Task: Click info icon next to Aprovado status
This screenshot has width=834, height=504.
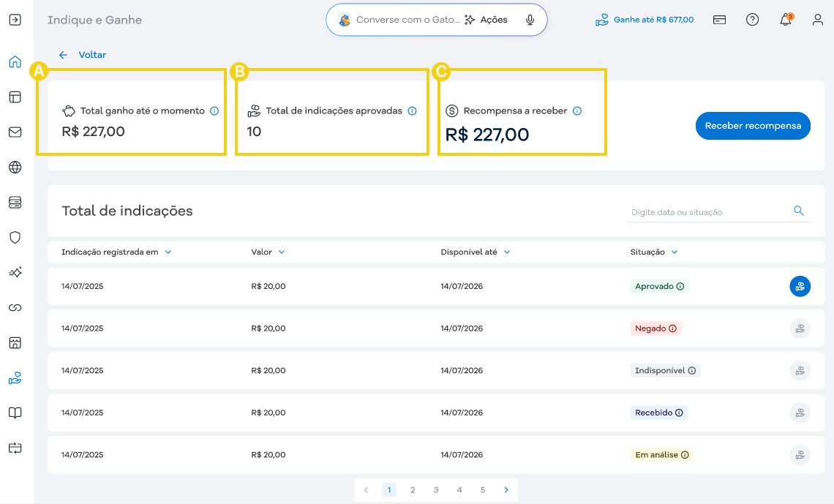Action: pos(680,287)
